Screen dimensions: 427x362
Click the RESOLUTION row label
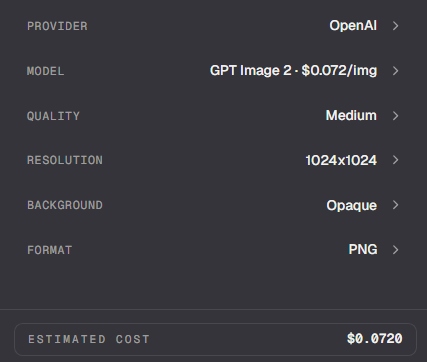tap(65, 160)
